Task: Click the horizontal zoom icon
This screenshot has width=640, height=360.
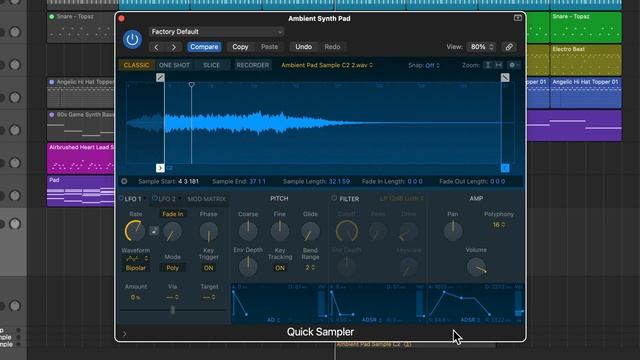Action: click(x=499, y=65)
